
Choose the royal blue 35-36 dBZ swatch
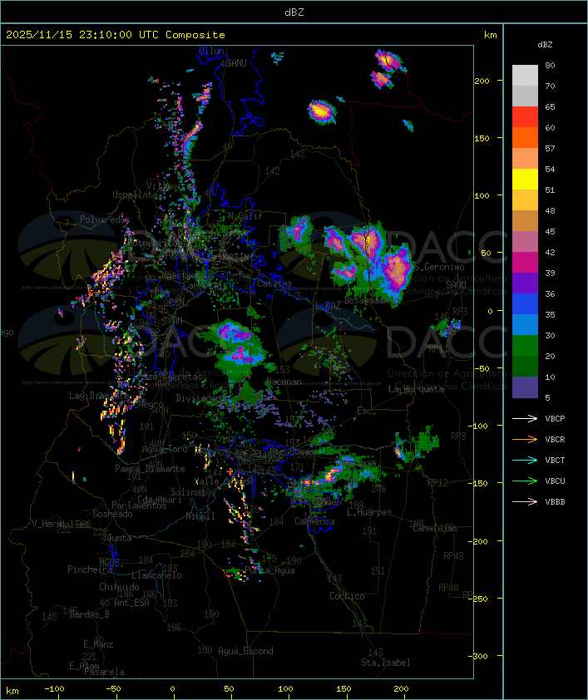pyautogui.click(x=525, y=304)
